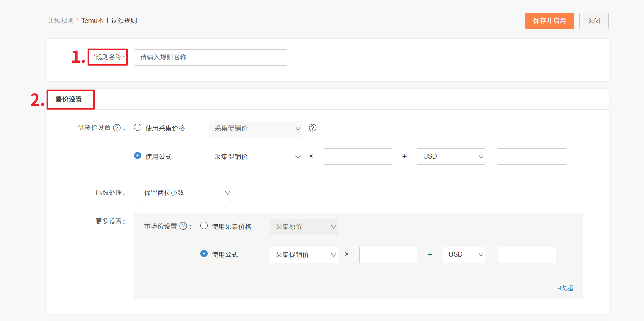Screen dimensions: 644x321
Task: Select 使用采集价格 radio for market price
Action: [204, 226]
